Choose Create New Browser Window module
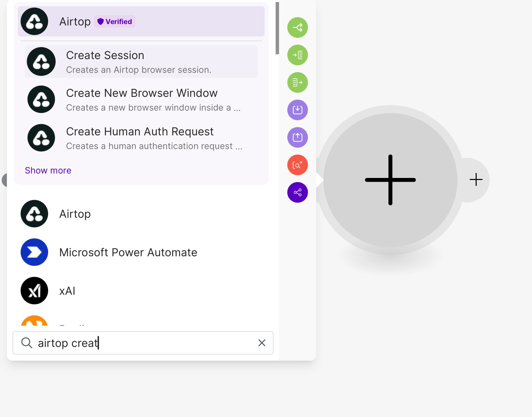 (x=141, y=100)
